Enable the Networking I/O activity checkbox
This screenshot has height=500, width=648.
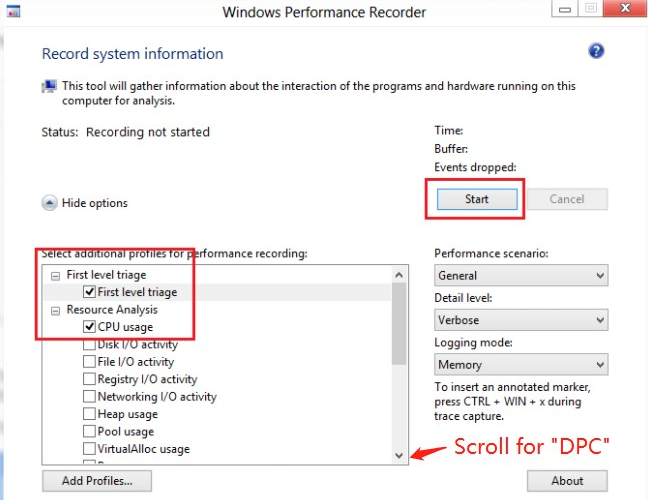coord(89,396)
